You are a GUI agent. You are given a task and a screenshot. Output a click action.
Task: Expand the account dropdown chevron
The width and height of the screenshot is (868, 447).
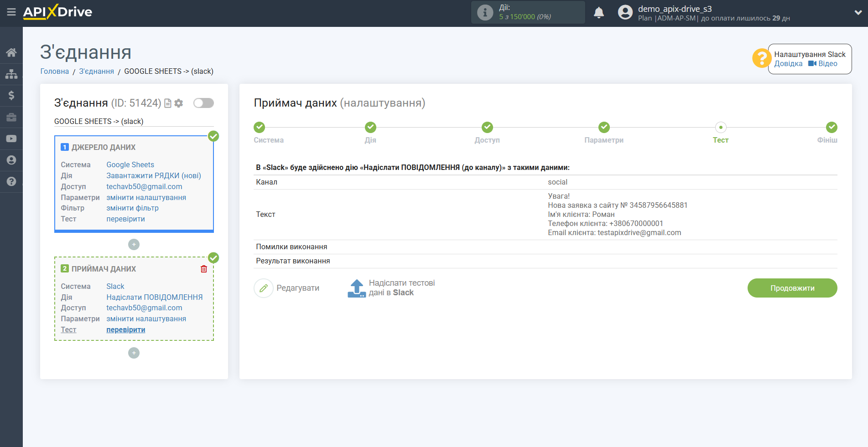pos(858,13)
